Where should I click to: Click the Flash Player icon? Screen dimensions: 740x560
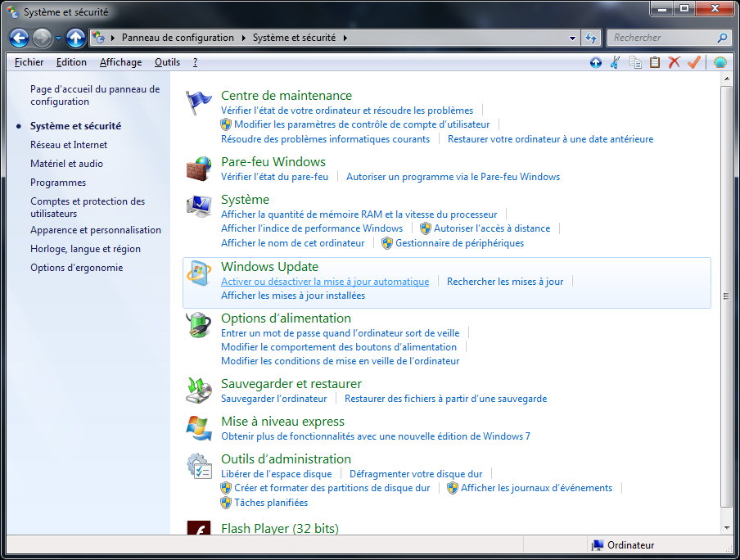(x=198, y=527)
